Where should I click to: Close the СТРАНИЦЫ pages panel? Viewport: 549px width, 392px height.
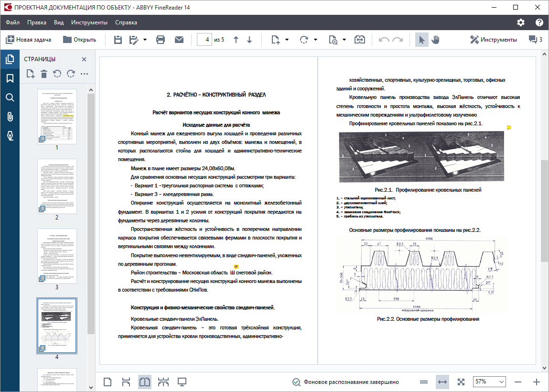(x=84, y=59)
